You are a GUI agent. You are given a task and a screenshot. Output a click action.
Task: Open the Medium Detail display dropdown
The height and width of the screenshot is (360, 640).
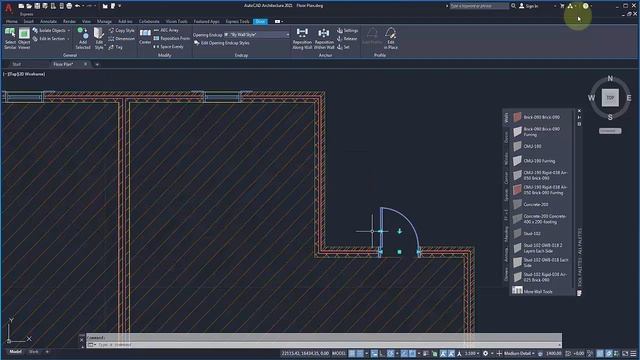(519, 353)
